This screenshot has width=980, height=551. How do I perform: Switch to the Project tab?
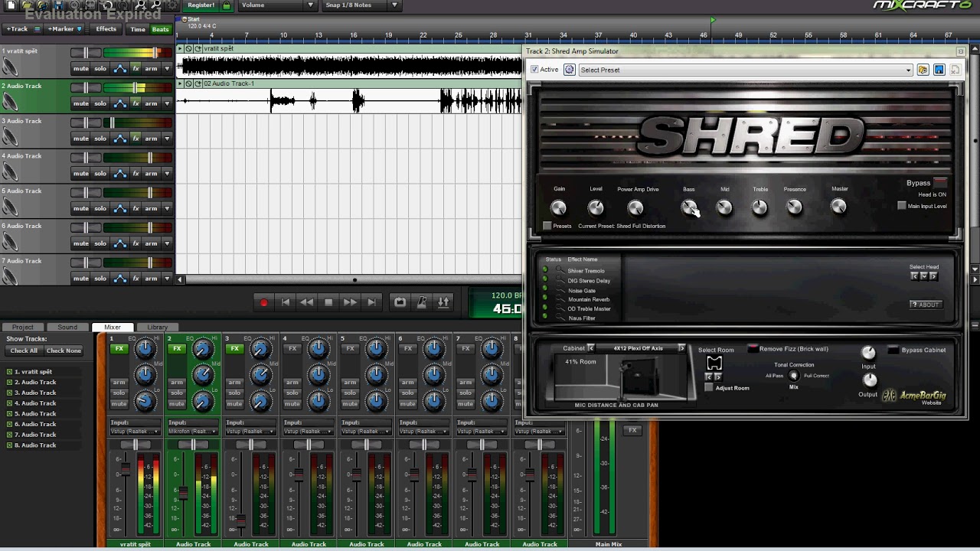[23, 327]
